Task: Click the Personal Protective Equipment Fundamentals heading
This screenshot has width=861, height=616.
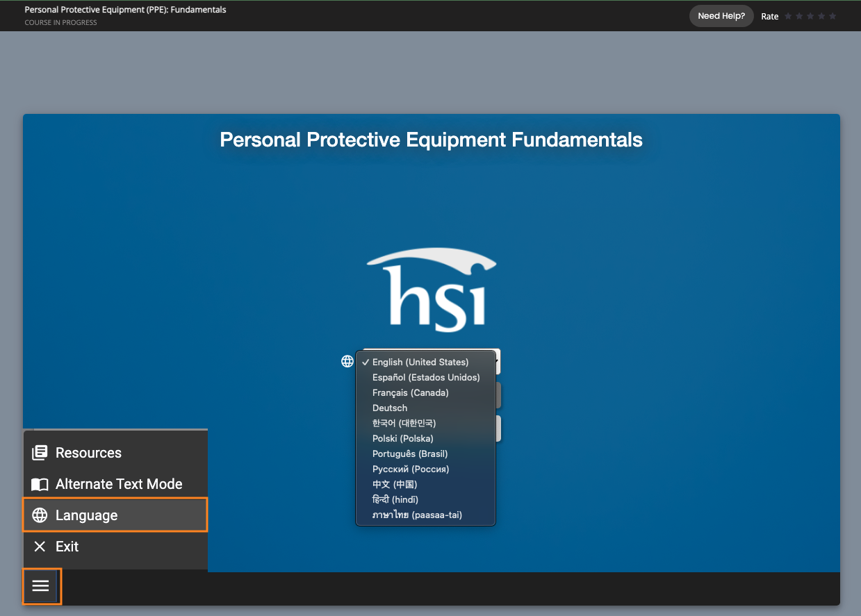Action: coord(431,140)
